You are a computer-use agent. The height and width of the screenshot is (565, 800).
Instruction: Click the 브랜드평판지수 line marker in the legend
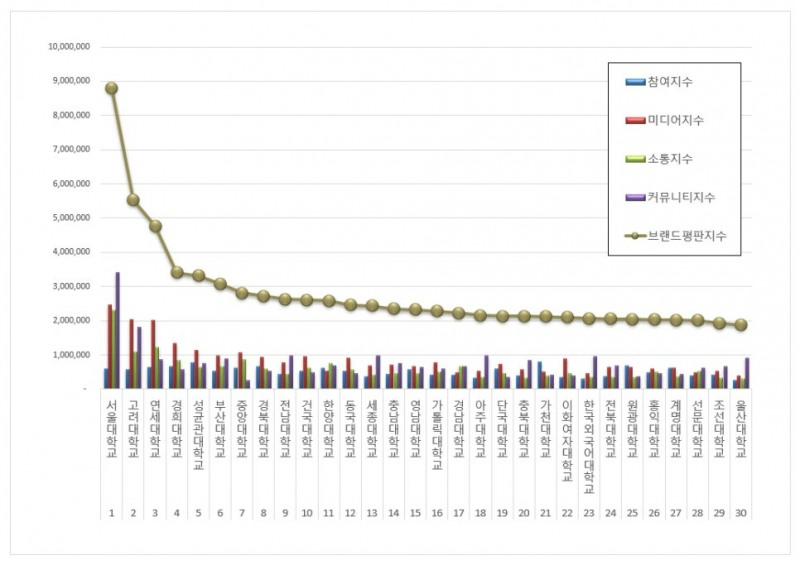[x=635, y=236]
